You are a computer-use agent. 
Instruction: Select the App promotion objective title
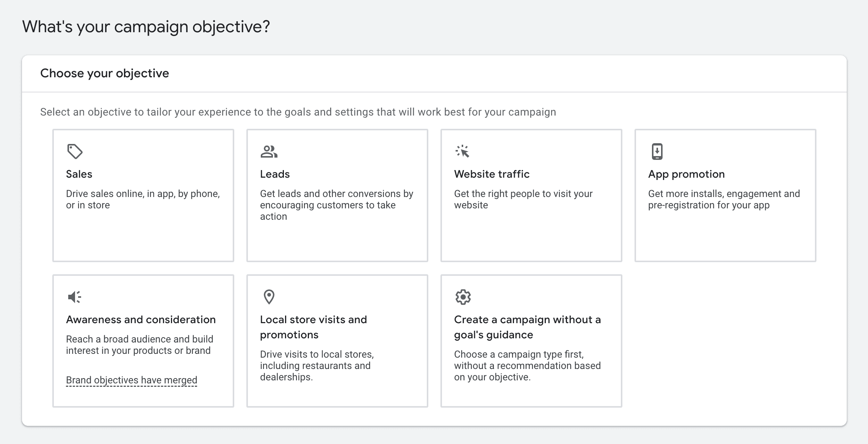(x=686, y=174)
